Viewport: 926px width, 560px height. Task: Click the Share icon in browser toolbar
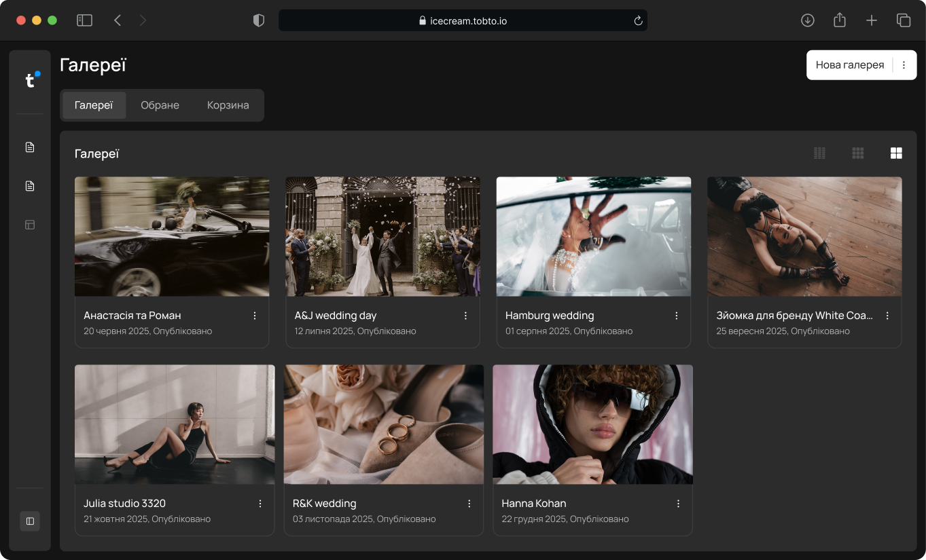840,20
